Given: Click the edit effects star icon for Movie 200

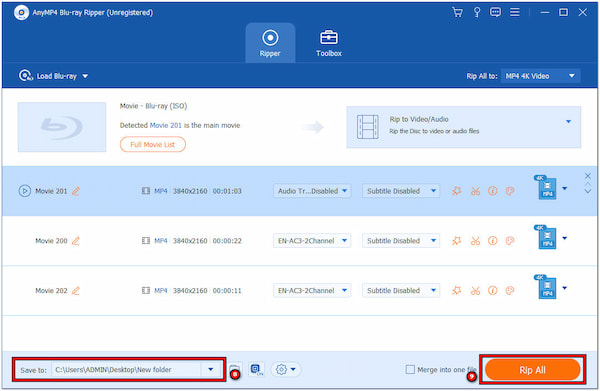Looking at the screenshot, I should tap(457, 240).
